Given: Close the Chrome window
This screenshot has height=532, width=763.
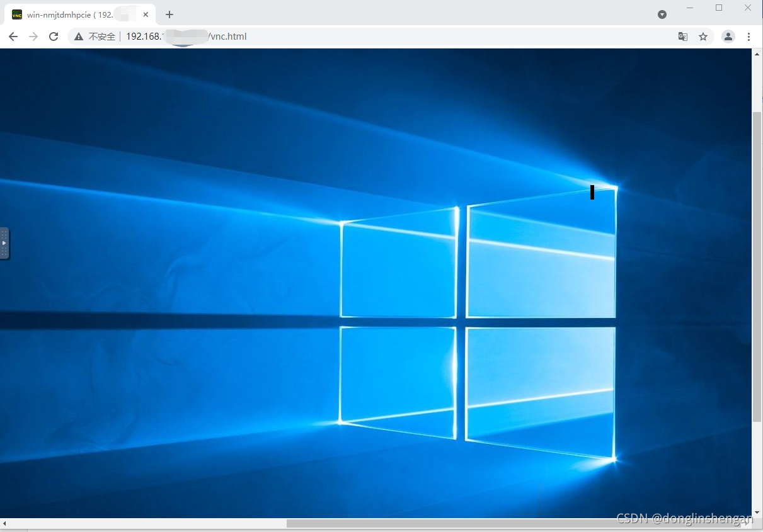Looking at the screenshot, I should [748, 8].
